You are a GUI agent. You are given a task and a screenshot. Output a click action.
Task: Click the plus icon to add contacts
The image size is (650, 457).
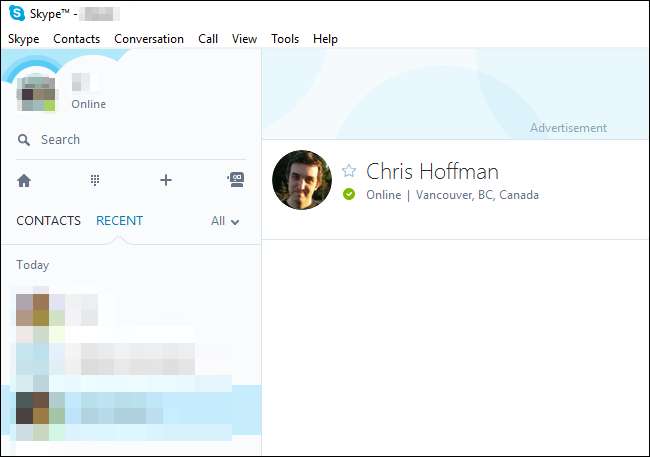tap(166, 180)
